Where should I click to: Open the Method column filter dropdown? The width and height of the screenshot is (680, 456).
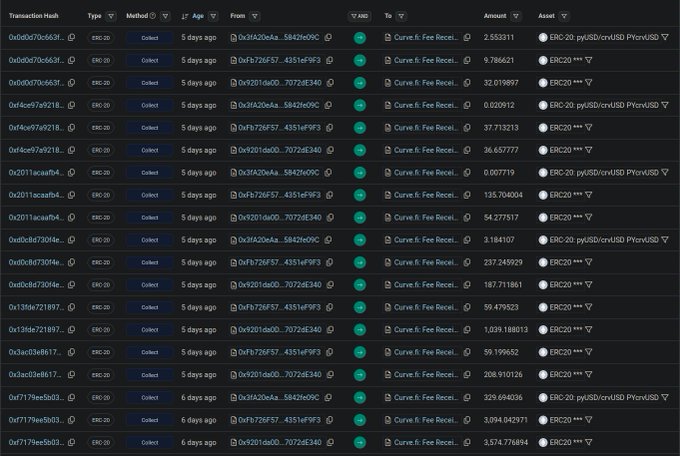166,16
